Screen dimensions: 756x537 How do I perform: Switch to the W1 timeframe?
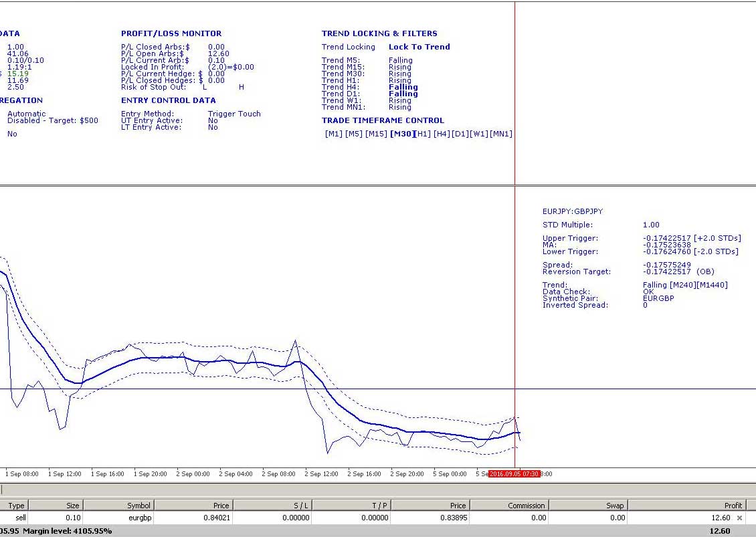coord(479,134)
